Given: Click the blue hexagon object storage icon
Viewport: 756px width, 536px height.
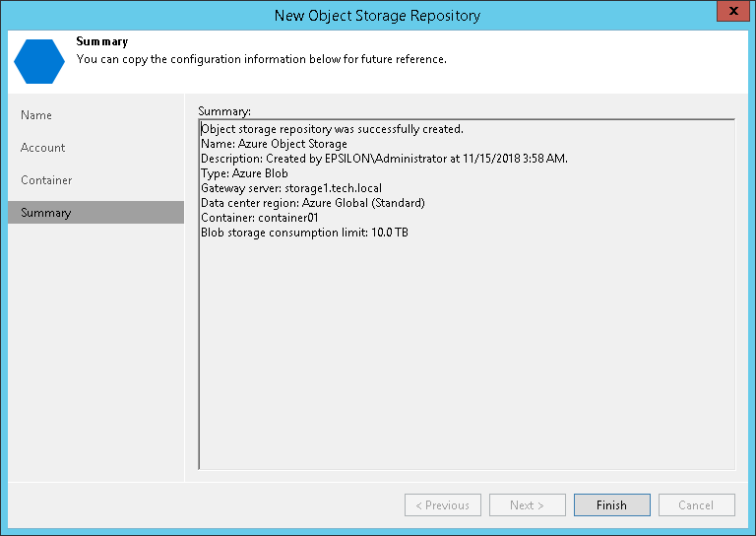Looking at the screenshot, I should point(39,60).
